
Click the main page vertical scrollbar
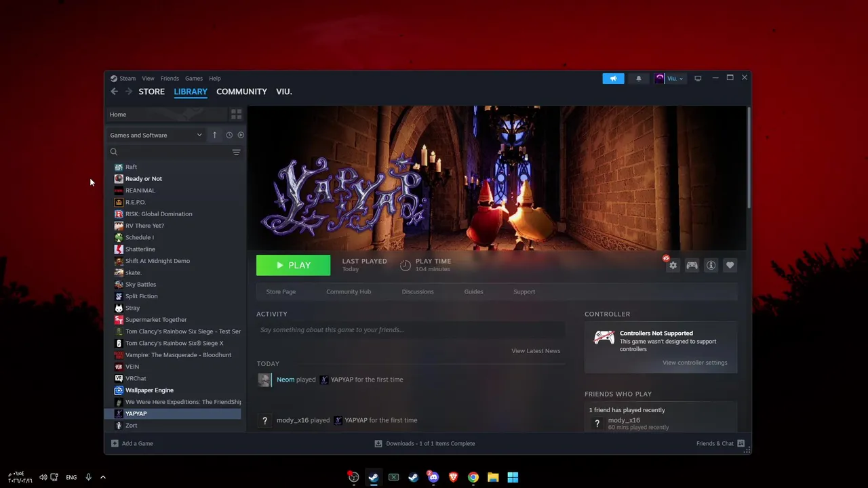pos(749,157)
